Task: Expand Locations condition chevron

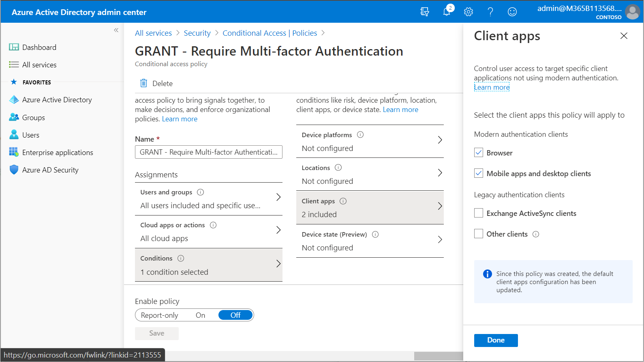Action: click(x=440, y=173)
